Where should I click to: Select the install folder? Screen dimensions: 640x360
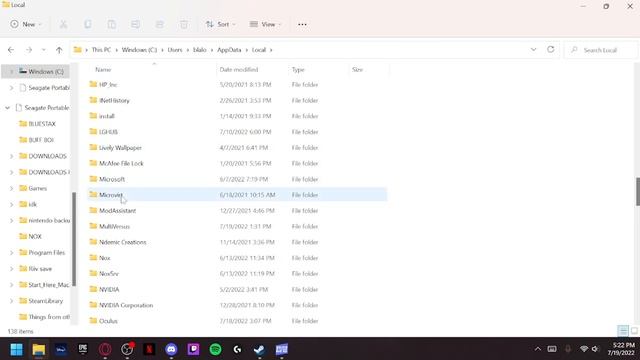pyautogui.click(x=238, y=116)
